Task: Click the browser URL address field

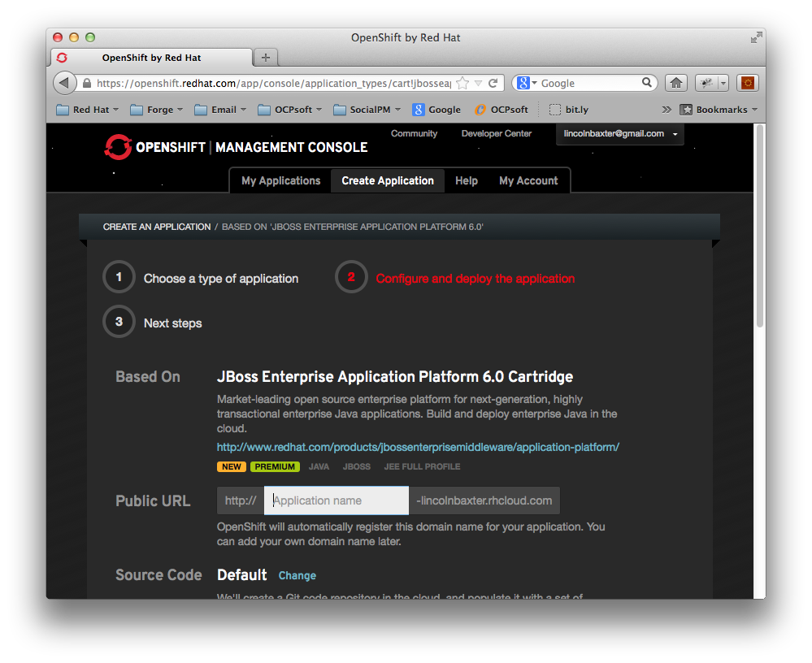Action: [x=274, y=84]
